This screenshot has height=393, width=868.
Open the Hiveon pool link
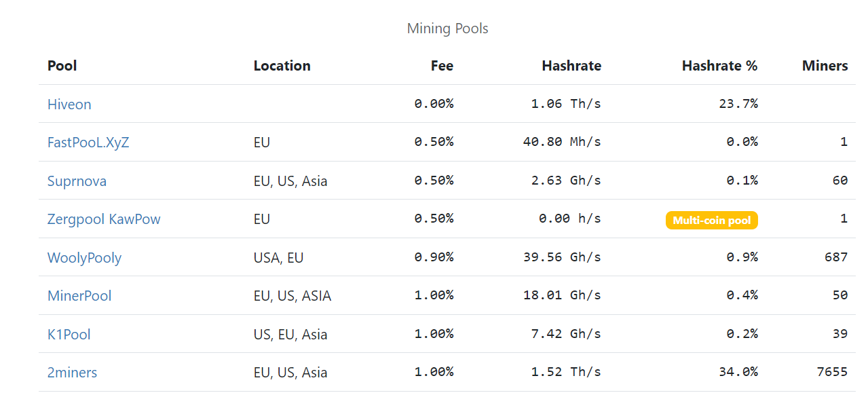(x=69, y=104)
